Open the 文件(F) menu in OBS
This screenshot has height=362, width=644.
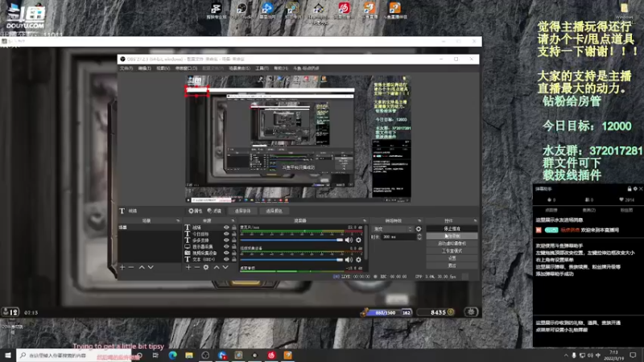(x=126, y=68)
